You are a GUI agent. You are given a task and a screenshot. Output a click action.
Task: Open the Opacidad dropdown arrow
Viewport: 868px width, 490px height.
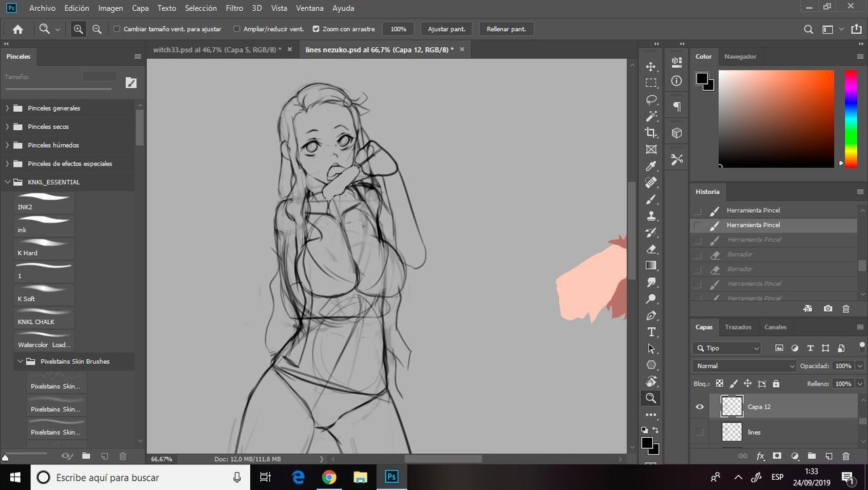tap(860, 366)
